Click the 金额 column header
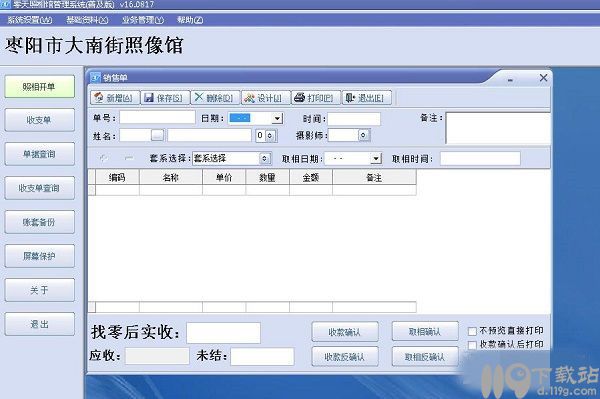 [311, 178]
